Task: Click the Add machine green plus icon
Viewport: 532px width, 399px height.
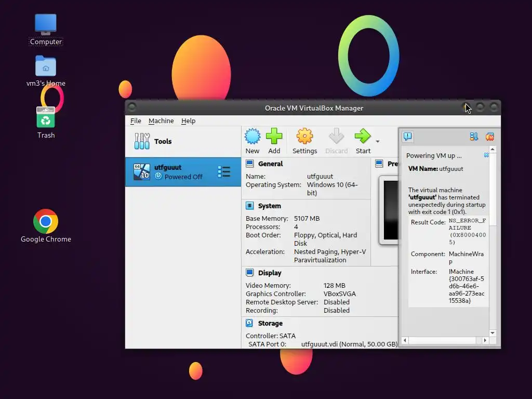Action: tap(274, 137)
